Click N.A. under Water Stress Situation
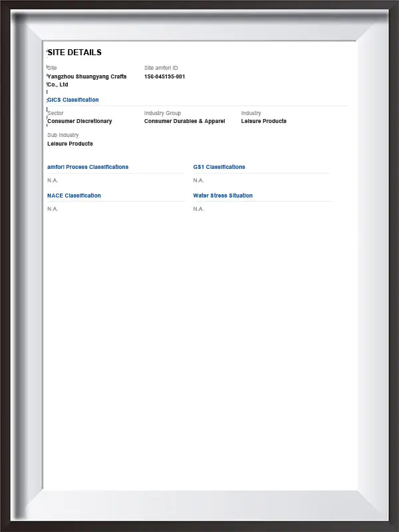 click(198, 209)
